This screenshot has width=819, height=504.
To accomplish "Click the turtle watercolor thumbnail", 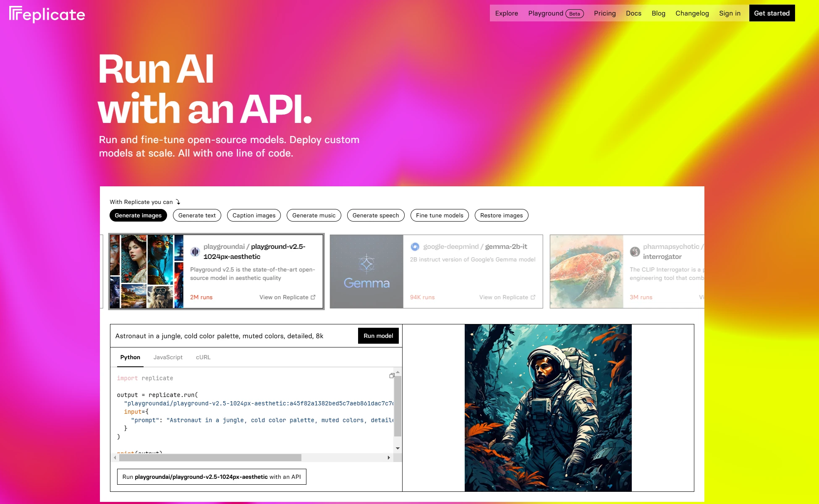I will point(586,272).
